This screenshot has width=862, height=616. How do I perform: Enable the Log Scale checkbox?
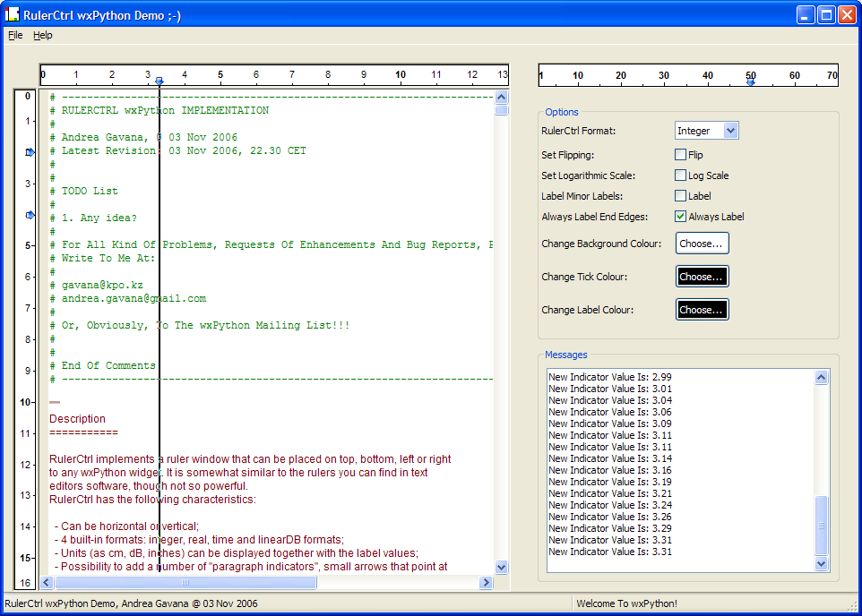681,175
